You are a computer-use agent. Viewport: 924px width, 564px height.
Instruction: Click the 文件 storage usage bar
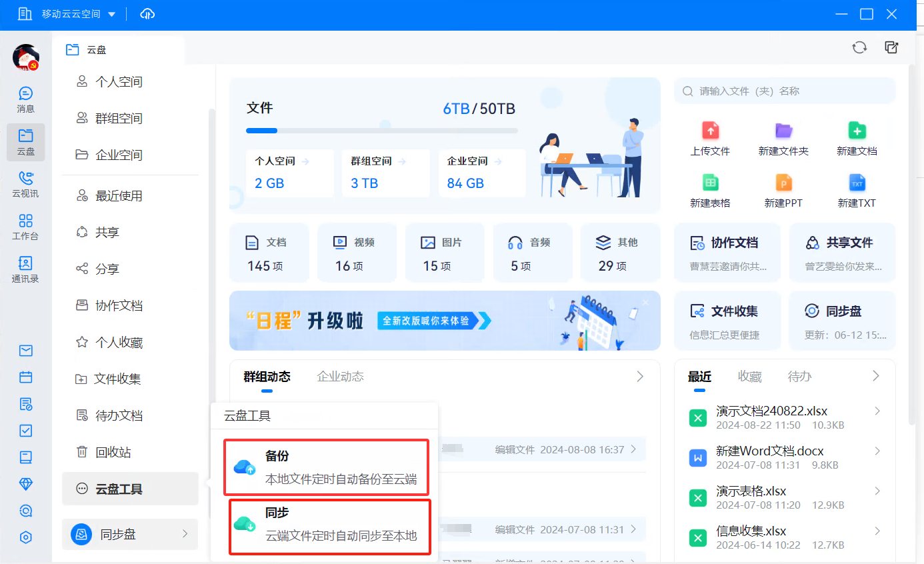(381, 131)
